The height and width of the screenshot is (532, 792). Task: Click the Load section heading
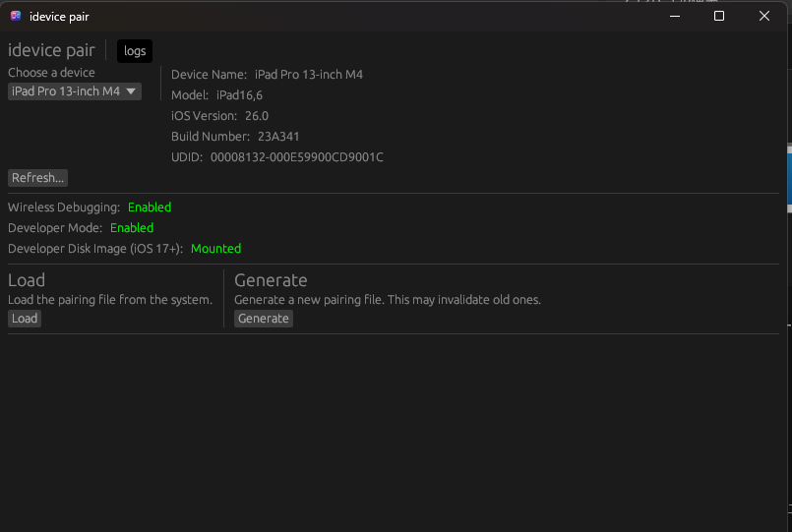point(27,280)
